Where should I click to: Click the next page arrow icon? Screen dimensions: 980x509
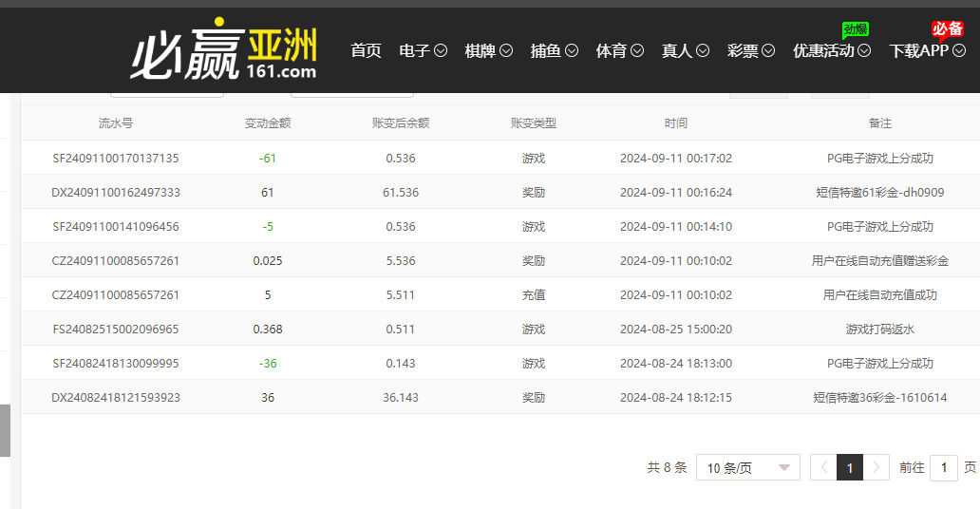(876, 467)
